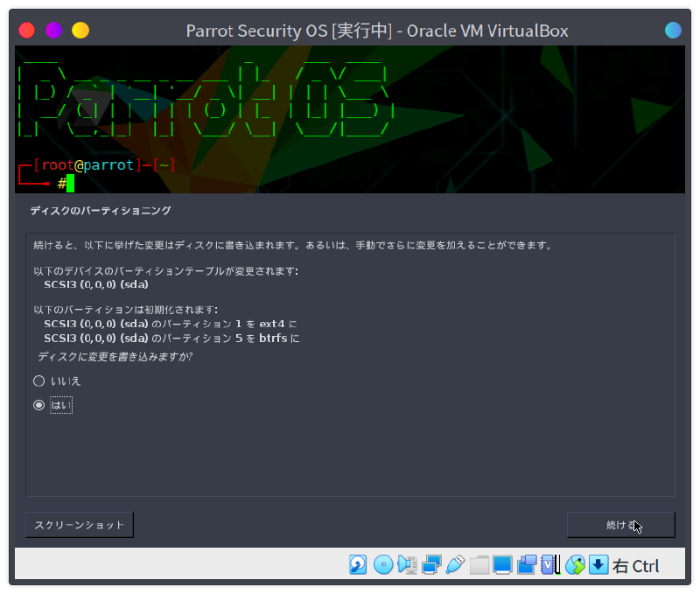
Task: Click the blue round button in title bar
Action: [x=673, y=31]
